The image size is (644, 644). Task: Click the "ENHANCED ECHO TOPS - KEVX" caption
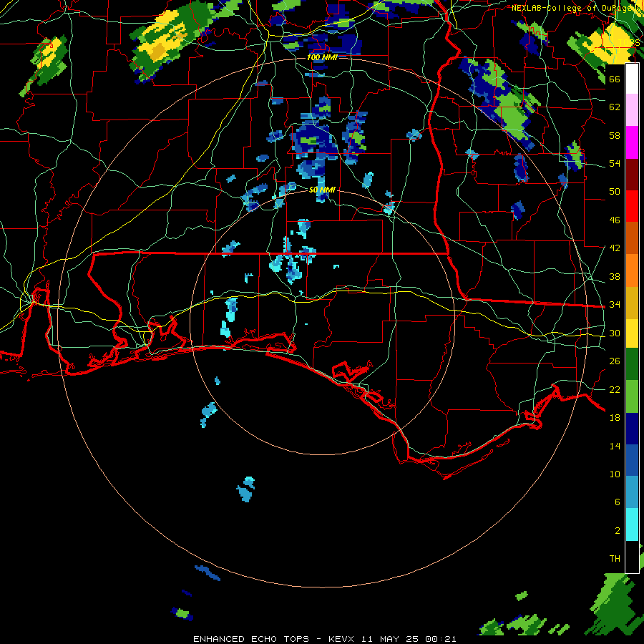pyautogui.click(x=274, y=639)
